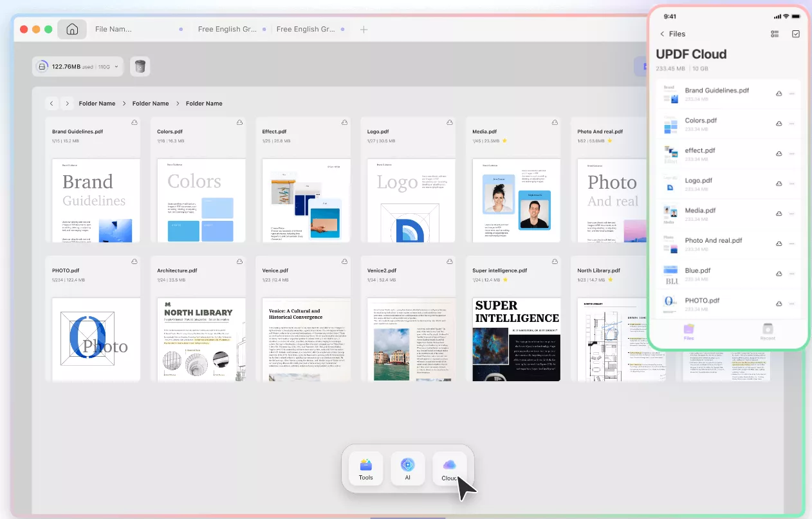The height and width of the screenshot is (519, 812).
Task: Toggle star on Super intelligence.pdf card
Action: pyautogui.click(x=505, y=279)
